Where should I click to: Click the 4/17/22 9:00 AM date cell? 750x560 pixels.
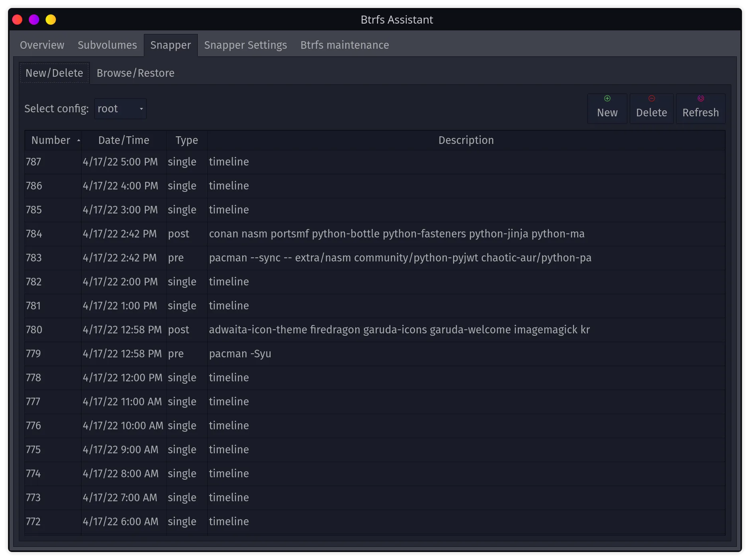(x=124, y=450)
